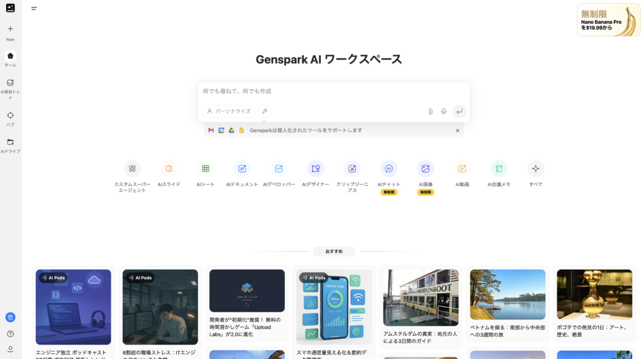Open the Amsterdam houseboat article thumbnail
Image resolution: width=644 pixels, height=359 pixels.
[421, 297]
